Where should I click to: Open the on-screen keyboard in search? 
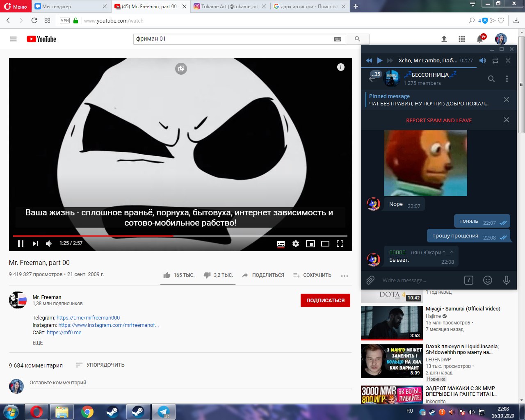click(x=338, y=39)
